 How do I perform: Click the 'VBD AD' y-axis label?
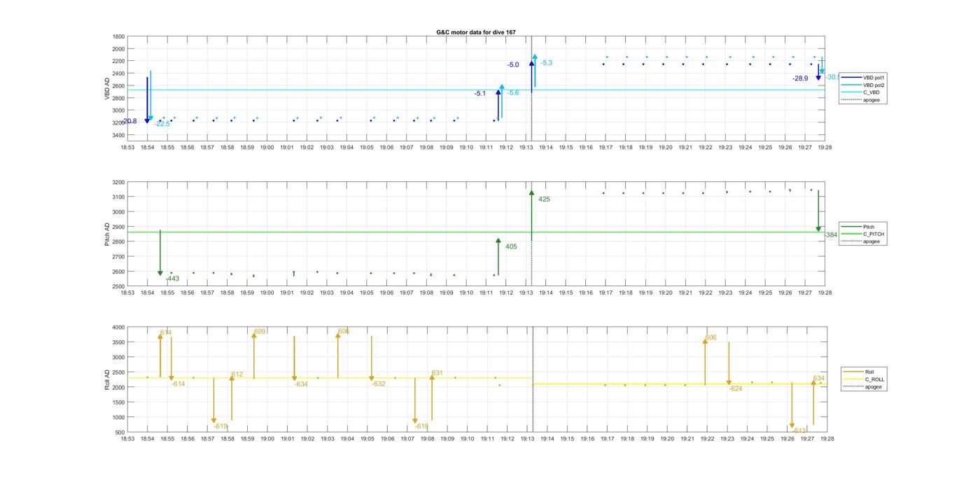click(107, 88)
